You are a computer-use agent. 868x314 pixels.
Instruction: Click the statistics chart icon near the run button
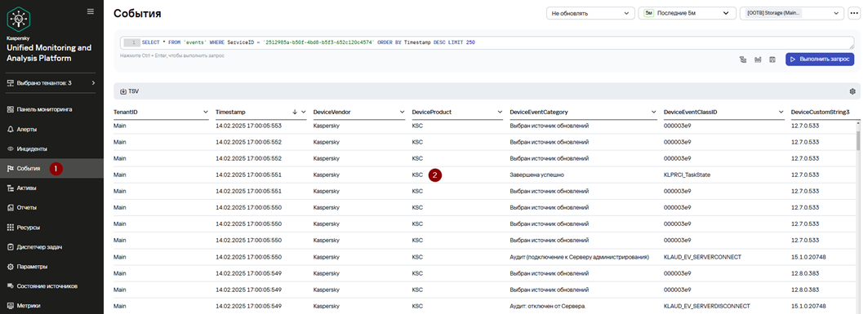click(758, 60)
